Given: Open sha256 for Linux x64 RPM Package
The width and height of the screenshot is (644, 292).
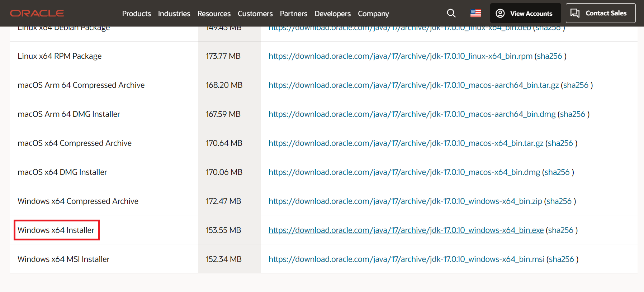Looking at the screenshot, I should (549, 56).
